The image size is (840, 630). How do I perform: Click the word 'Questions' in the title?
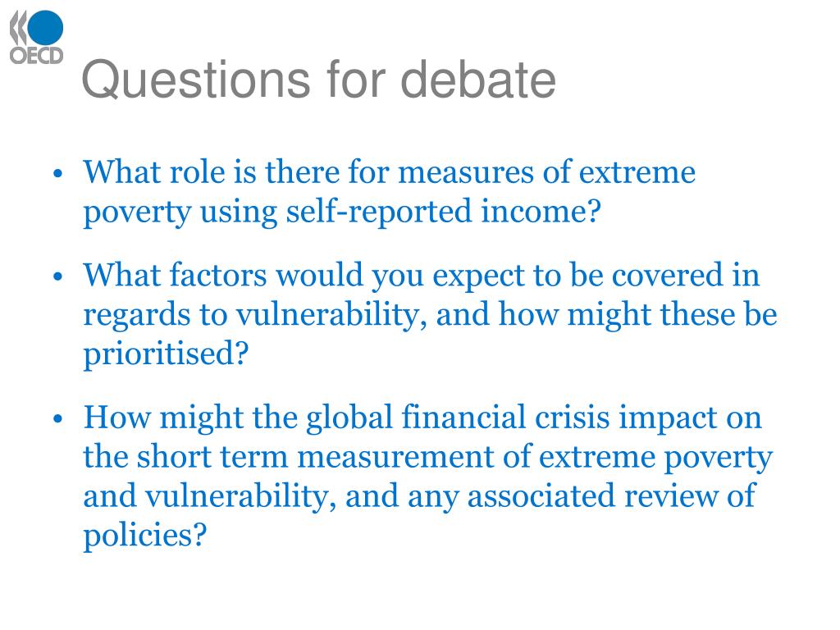click(x=196, y=80)
